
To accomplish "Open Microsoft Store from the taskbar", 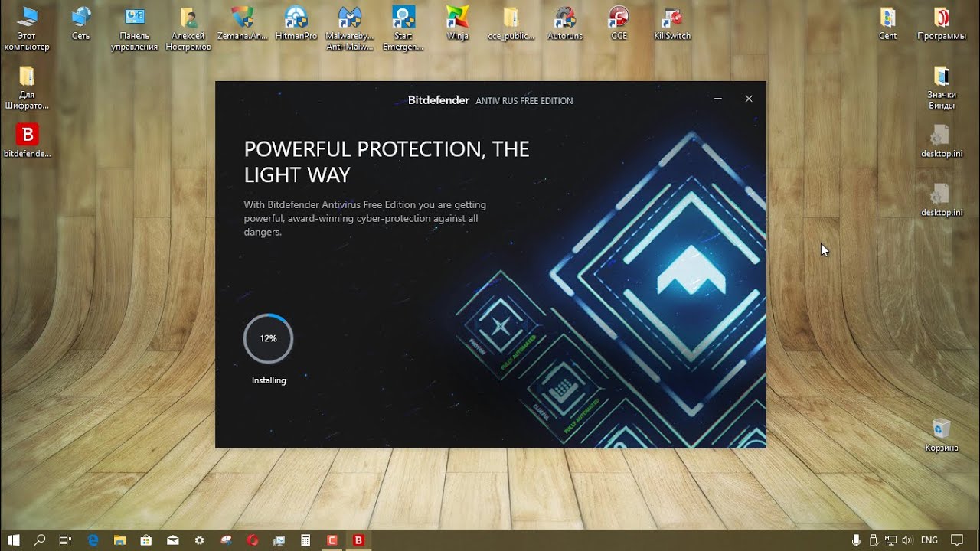I will pos(146,540).
